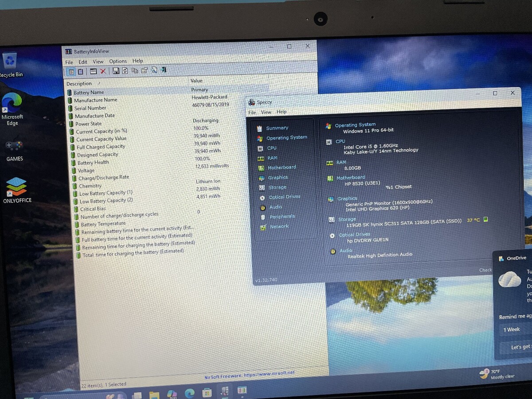Screen dimensions: 532x399
Task: Open the 1 Week reminder dropdown
Action: coord(514,329)
